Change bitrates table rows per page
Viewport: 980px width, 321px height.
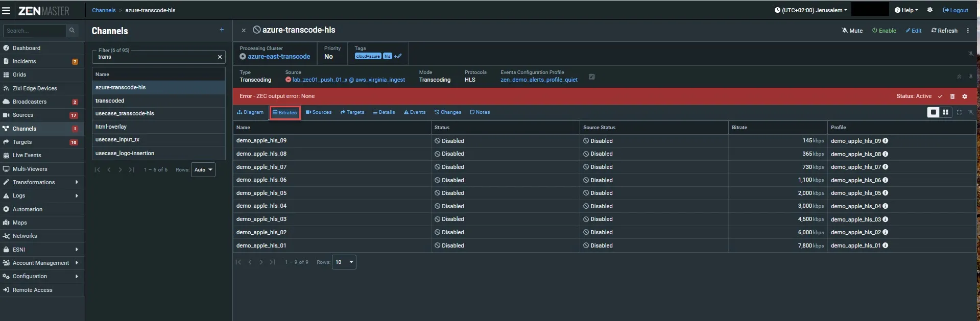[x=344, y=262]
